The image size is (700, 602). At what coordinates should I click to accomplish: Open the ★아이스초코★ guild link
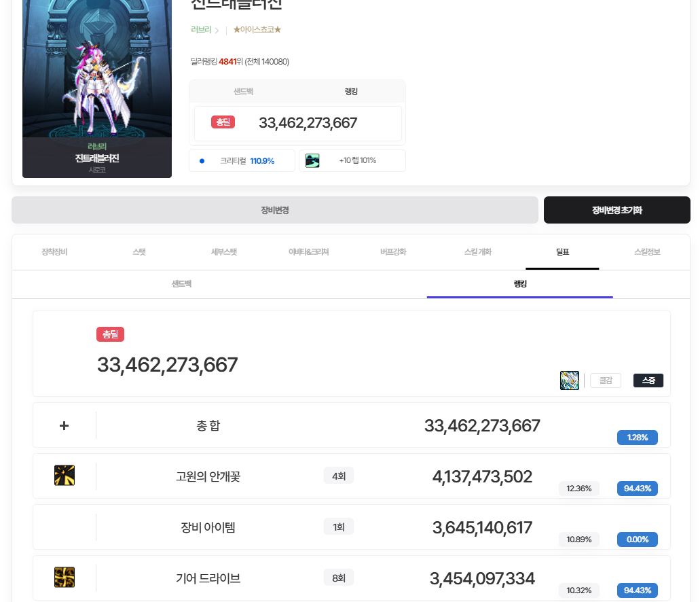[x=257, y=30]
